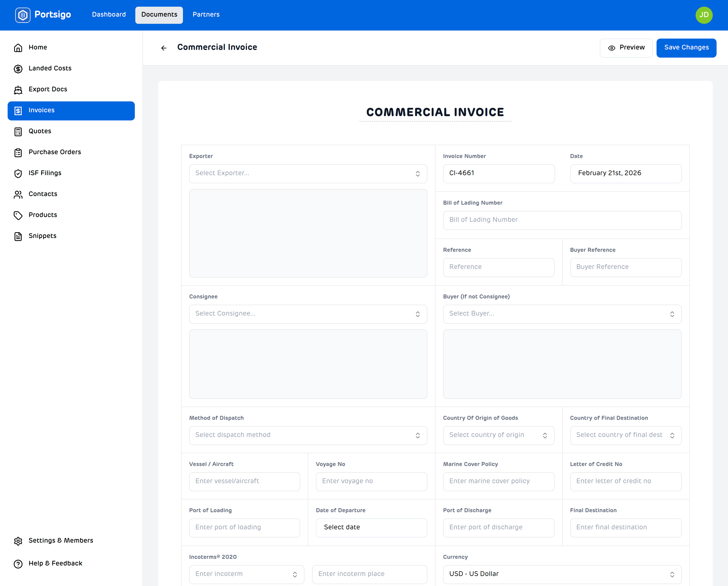Click the COMMERCIAL INVOICE title heading
728x586 pixels.
click(x=435, y=112)
